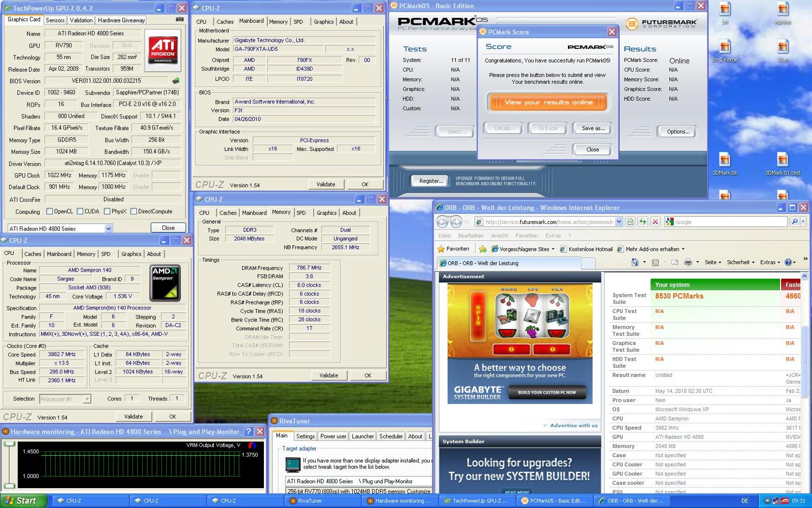Viewport: 812px width, 508px height.
Task: Click the Options... button in PCMark05
Action: [678, 132]
